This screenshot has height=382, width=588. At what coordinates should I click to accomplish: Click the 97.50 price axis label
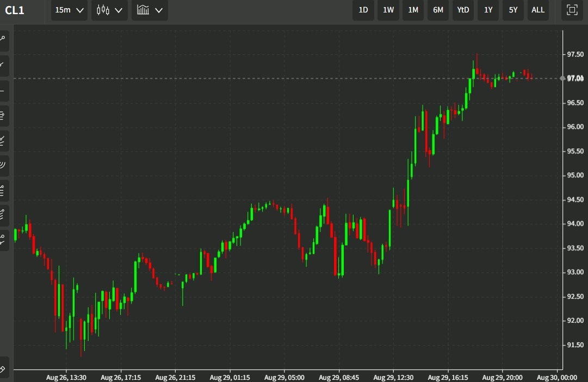tap(575, 54)
